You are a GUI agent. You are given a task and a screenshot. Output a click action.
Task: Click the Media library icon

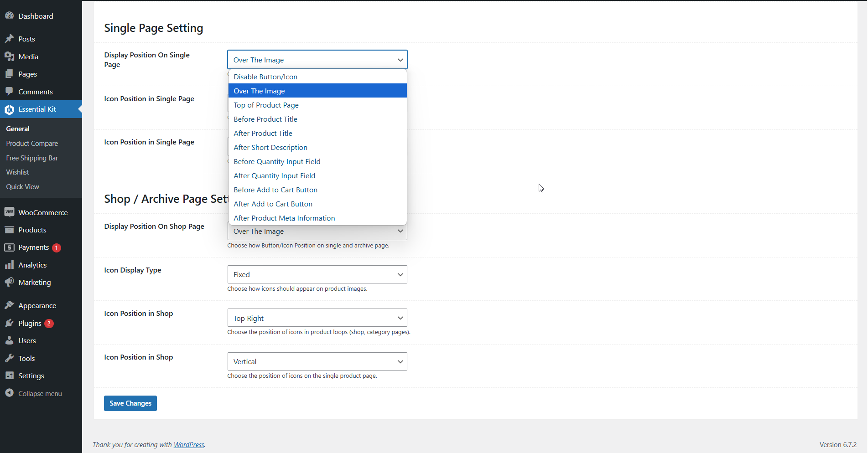pos(9,57)
